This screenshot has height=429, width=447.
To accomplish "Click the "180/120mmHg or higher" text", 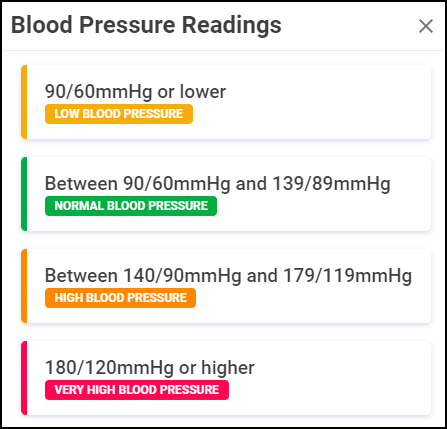I will click(150, 368).
